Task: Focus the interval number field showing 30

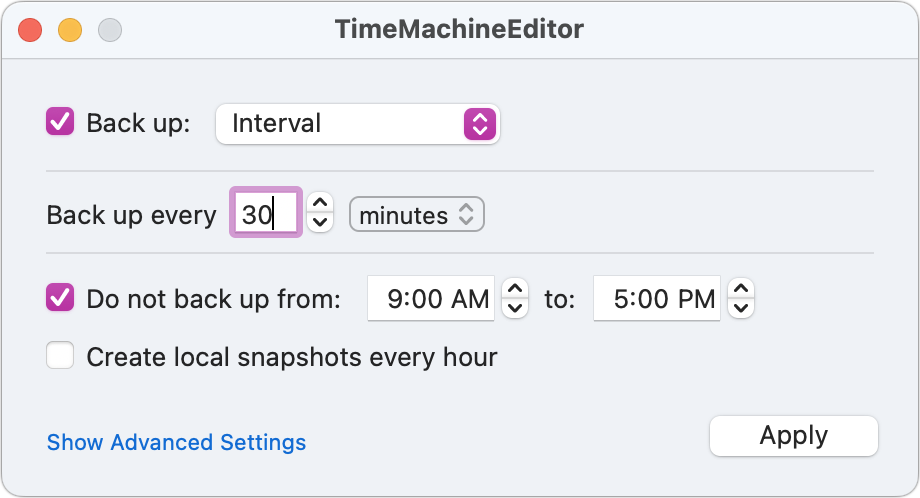Action: [266, 213]
